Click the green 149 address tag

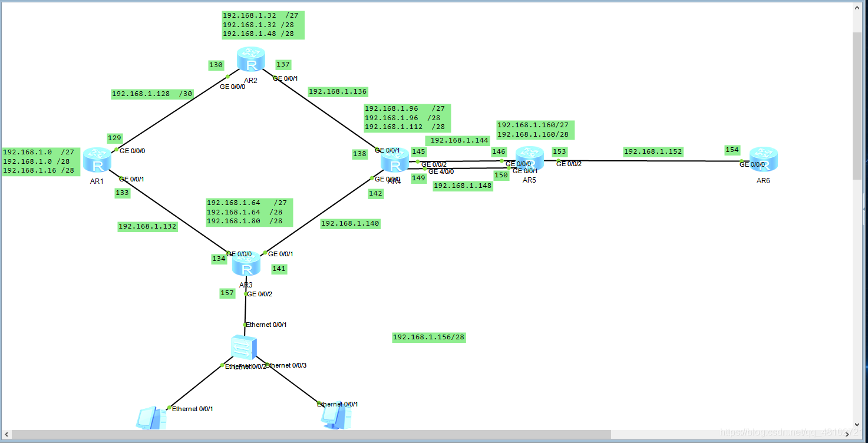click(419, 178)
